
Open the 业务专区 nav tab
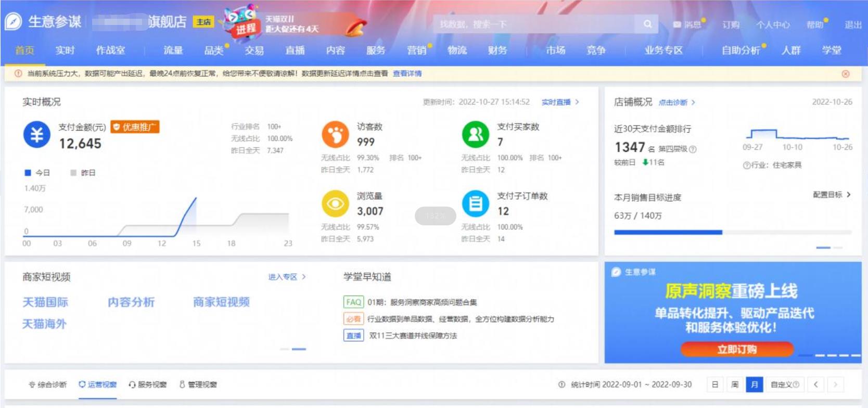pos(663,50)
